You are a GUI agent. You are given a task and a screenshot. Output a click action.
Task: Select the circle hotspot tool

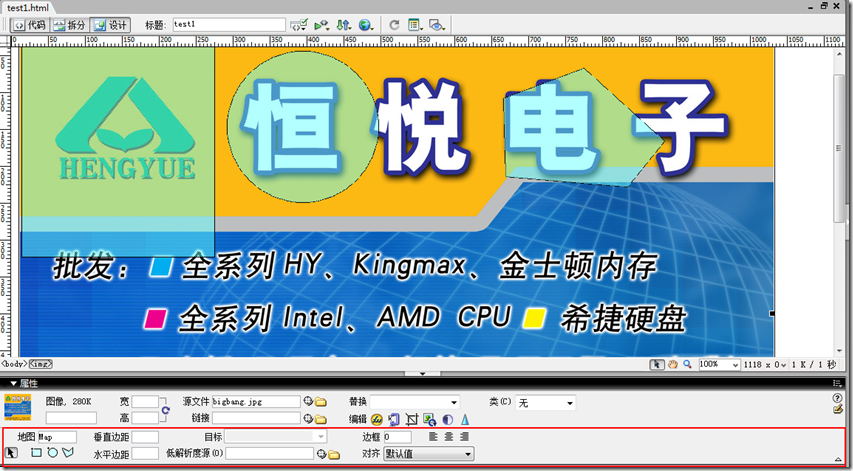(x=52, y=453)
